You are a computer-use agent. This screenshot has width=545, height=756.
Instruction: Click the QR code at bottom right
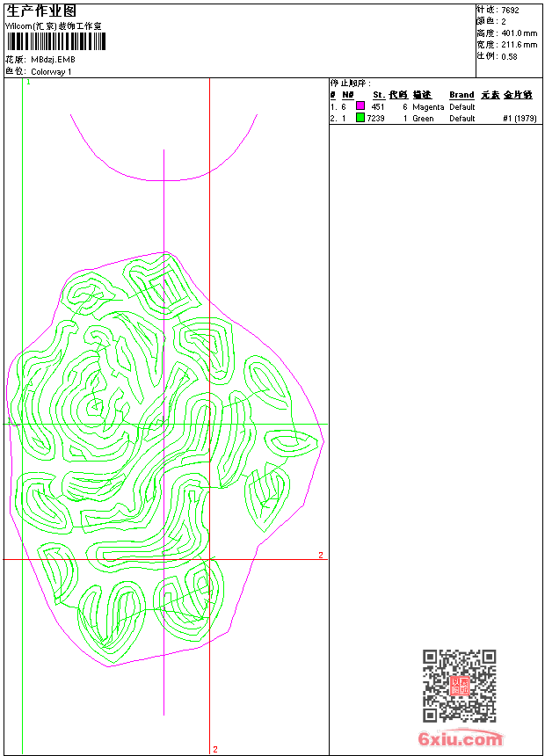459,686
